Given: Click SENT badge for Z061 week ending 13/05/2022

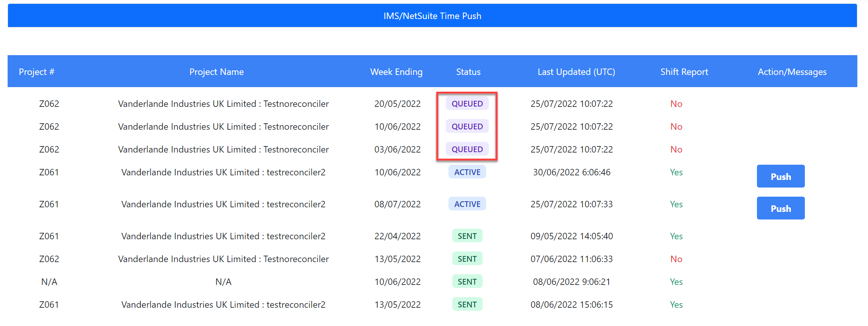Looking at the screenshot, I should (x=467, y=304).
